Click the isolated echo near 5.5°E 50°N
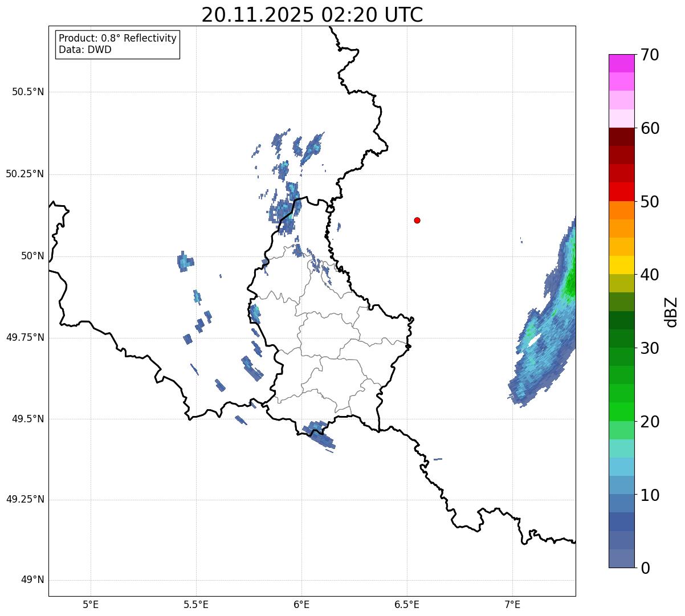Image resolution: width=685 pixels, height=616 pixels. (x=185, y=262)
